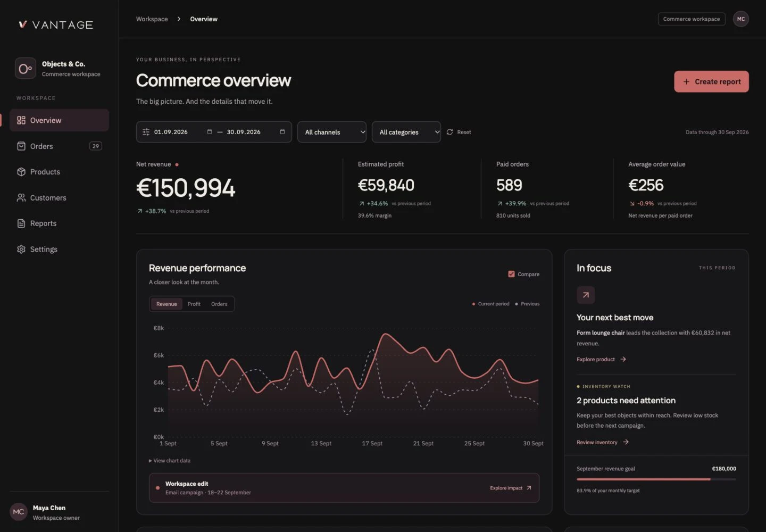Click the arrow next to Explore product
The width and height of the screenshot is (766, 532).
coord(623,360)
